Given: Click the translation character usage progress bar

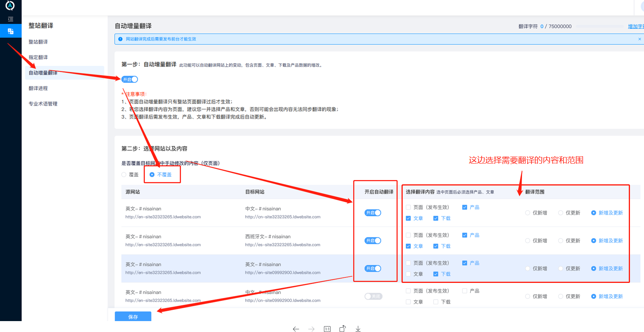Looking at the screenshot, I should [x=600, y=26].
